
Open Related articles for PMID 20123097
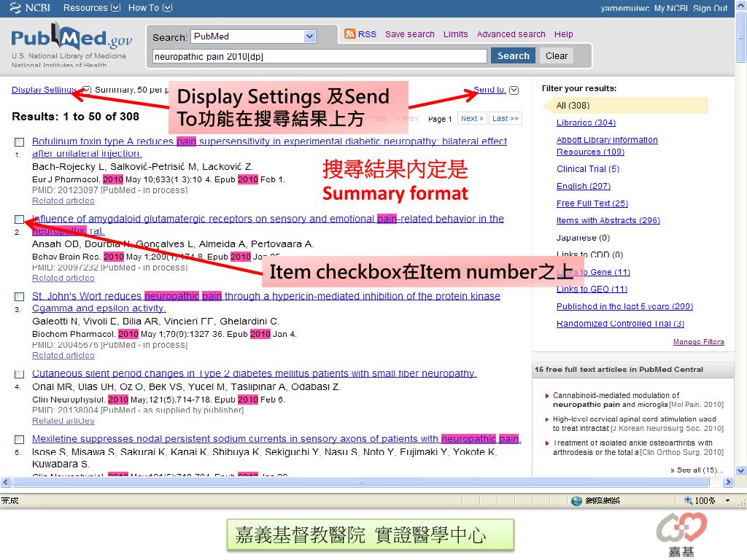coord(63,201)
